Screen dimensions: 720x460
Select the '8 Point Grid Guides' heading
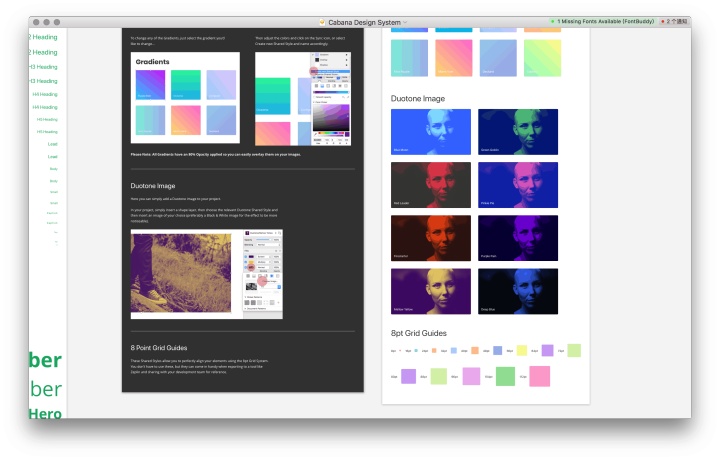click(x=158, y=348)
